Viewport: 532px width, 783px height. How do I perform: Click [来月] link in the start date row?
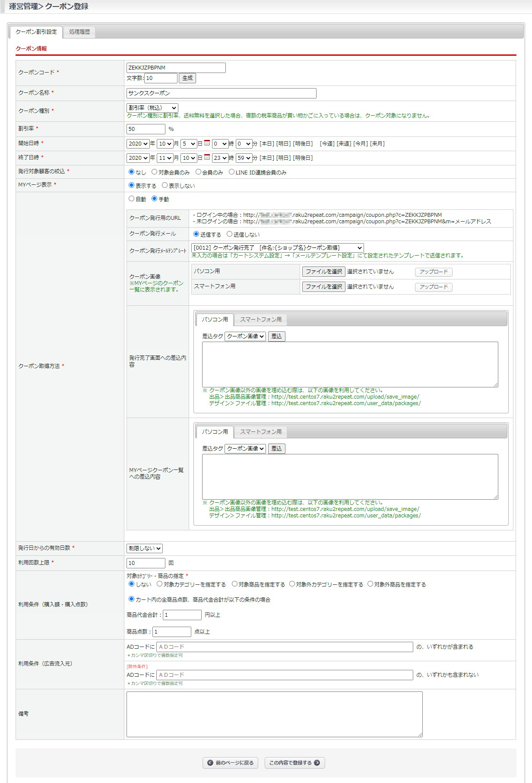click(377, 144)
